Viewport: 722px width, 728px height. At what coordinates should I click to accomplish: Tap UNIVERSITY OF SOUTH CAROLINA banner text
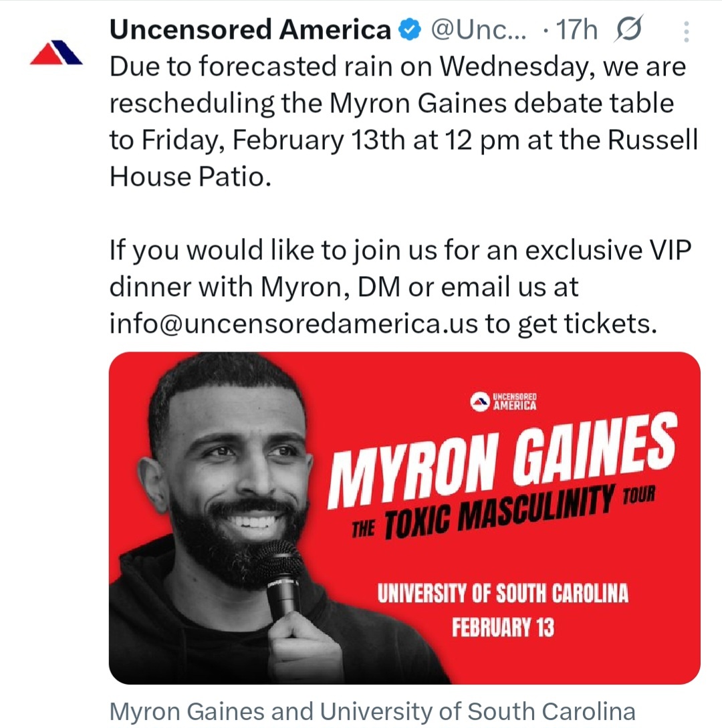(503, 594)
